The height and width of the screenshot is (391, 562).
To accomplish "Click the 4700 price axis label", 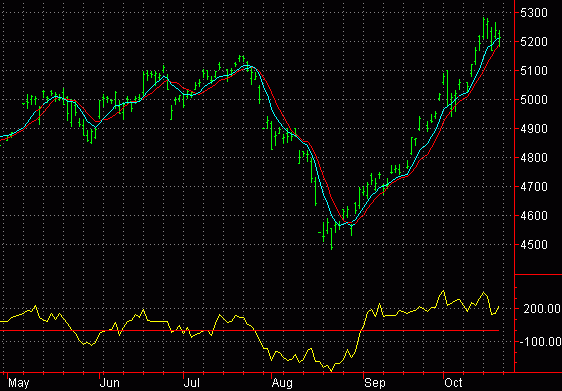I will pos(533,187).
